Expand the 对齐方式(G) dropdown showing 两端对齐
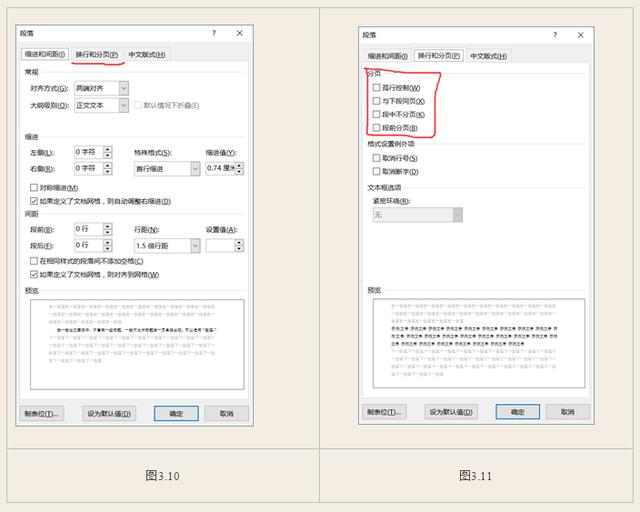 point(124,88)
